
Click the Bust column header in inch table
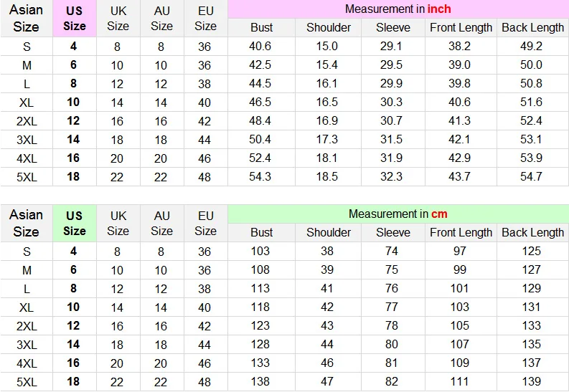[x=261, y=27]
